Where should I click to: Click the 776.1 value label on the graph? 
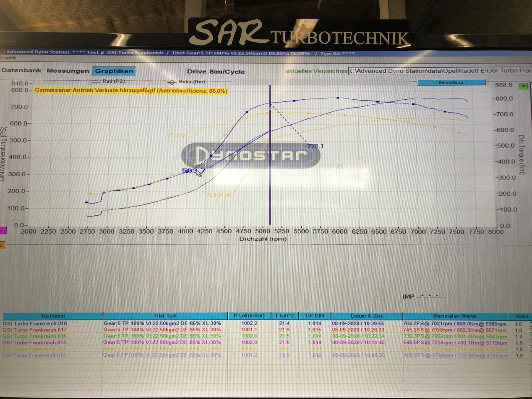point(315,146)
